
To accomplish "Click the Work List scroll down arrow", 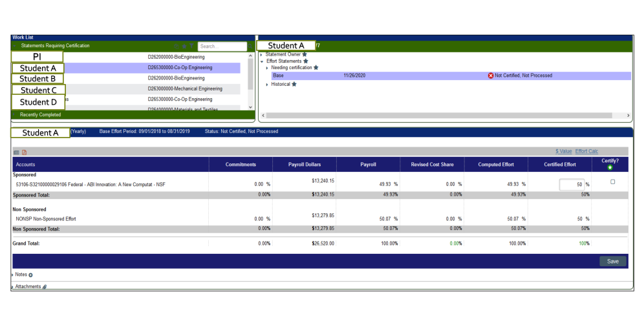I will click(250, 107).
